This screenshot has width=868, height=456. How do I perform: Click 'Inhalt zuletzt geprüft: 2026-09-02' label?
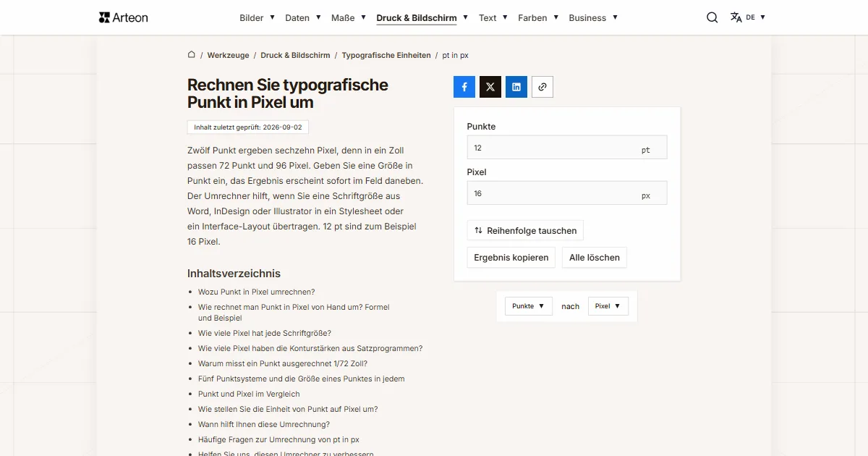[248, 127]
